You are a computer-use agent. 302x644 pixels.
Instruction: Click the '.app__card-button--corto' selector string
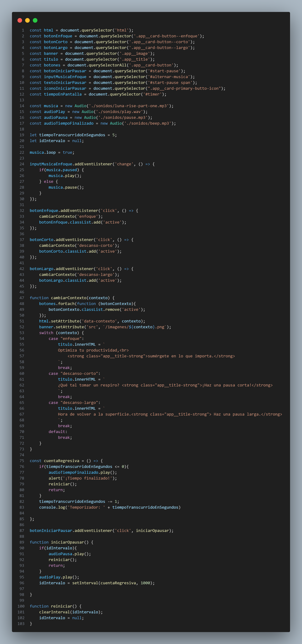[159, 42]
